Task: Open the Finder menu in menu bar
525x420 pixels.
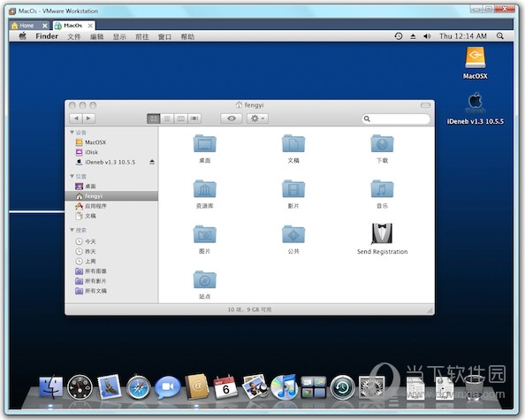Action: tap(47, 36)
